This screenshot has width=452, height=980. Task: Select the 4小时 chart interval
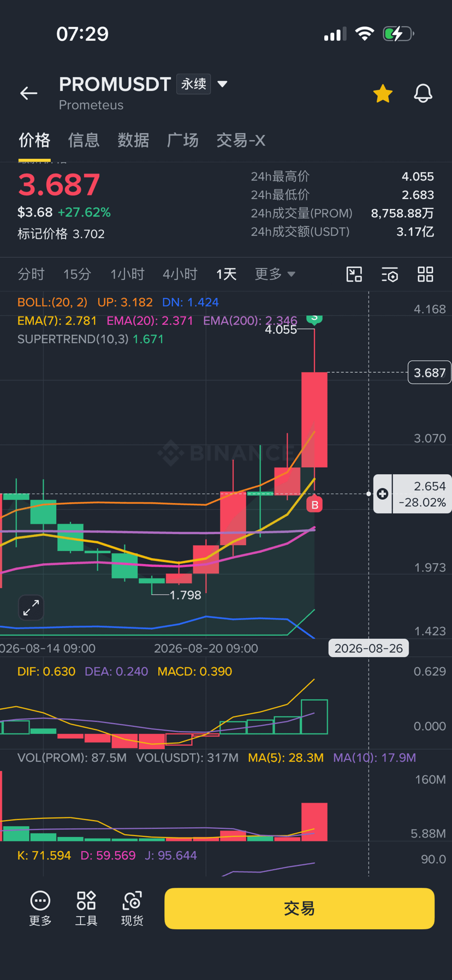180,274
